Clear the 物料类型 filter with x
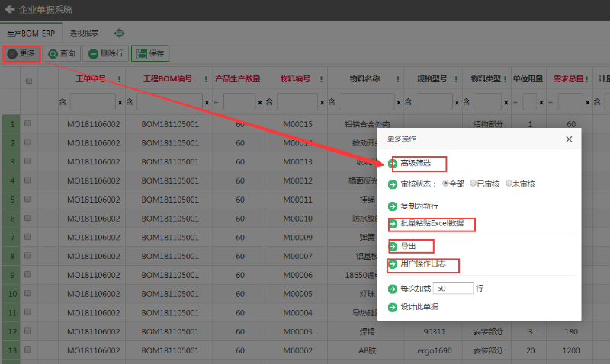The width and height of the screenshot is (610, 364). pyautogui.click(x=506, y=102)
